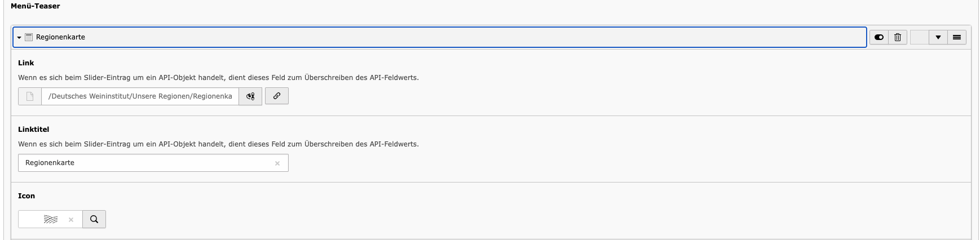This screenshot has height=240, width=980.
Task: Remove the selected icon with the x
Action: [x=71, y=220]
